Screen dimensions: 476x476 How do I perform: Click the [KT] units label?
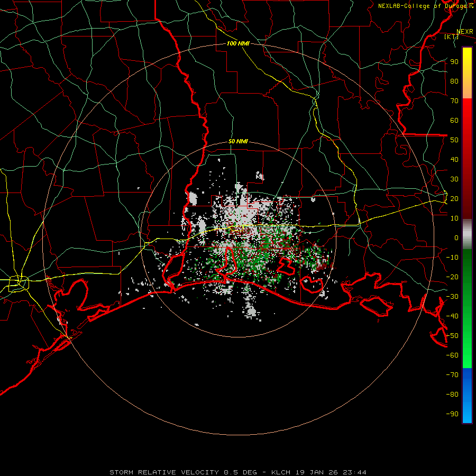(452, 37)
